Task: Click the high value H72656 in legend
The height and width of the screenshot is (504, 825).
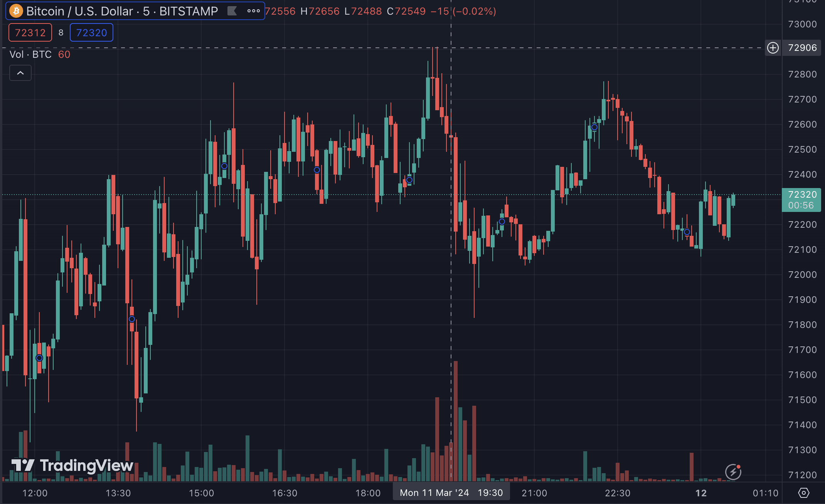Action: [x=320, y=11]
